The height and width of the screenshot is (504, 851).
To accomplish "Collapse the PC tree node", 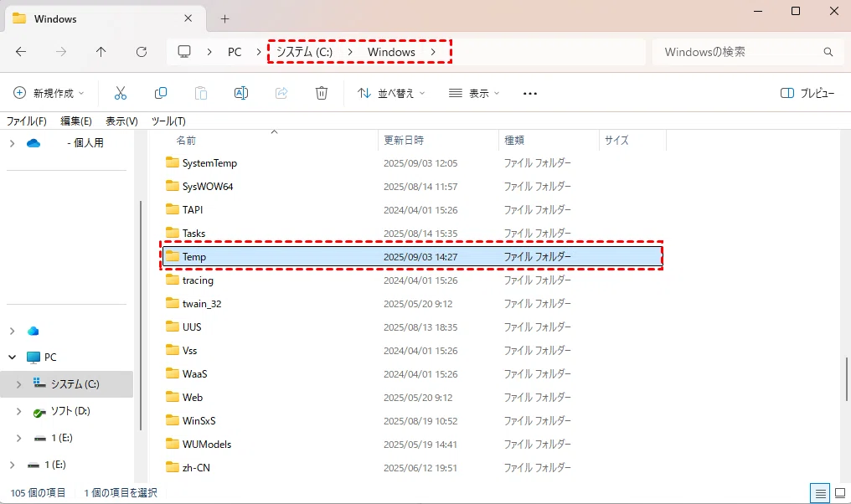I will (x=12, y=357).
